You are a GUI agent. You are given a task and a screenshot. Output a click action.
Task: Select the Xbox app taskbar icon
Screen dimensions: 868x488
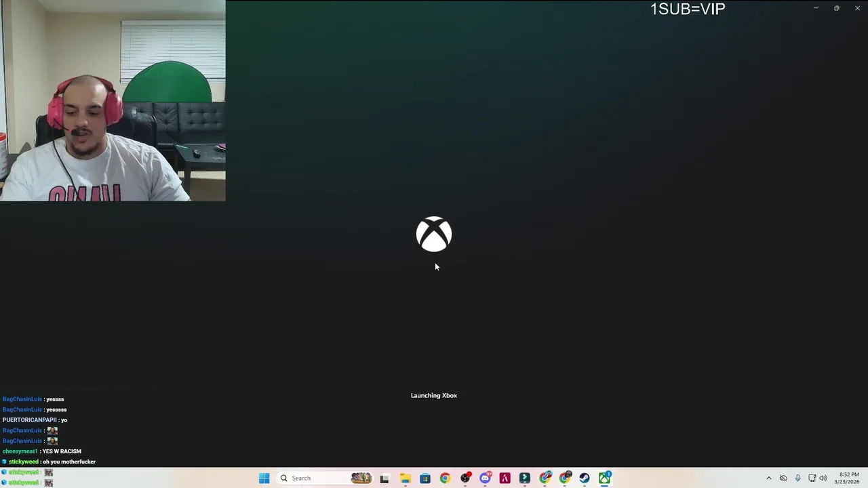tap(604, 478)
